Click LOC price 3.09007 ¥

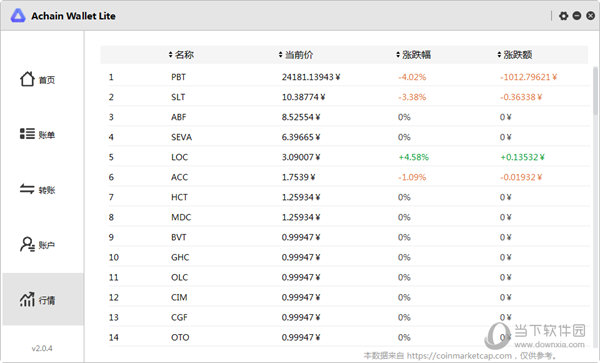coord(301,157)
